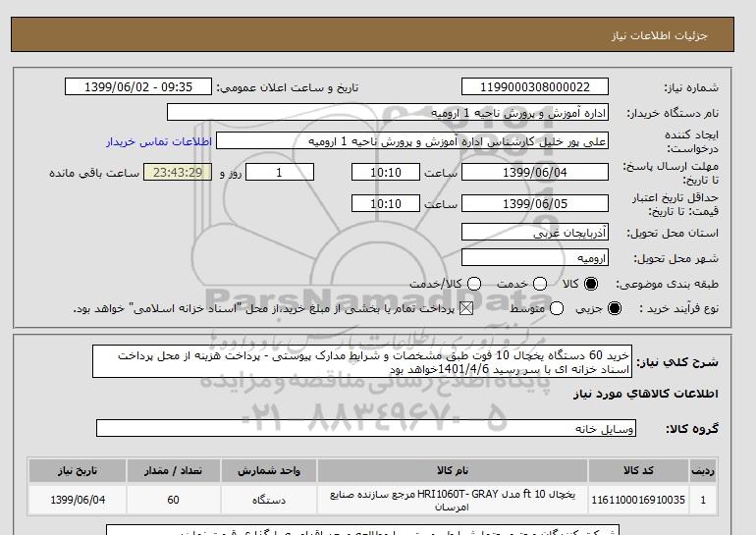Click the buyer organization name field
756x535 pixels.
tap(388, 112)
